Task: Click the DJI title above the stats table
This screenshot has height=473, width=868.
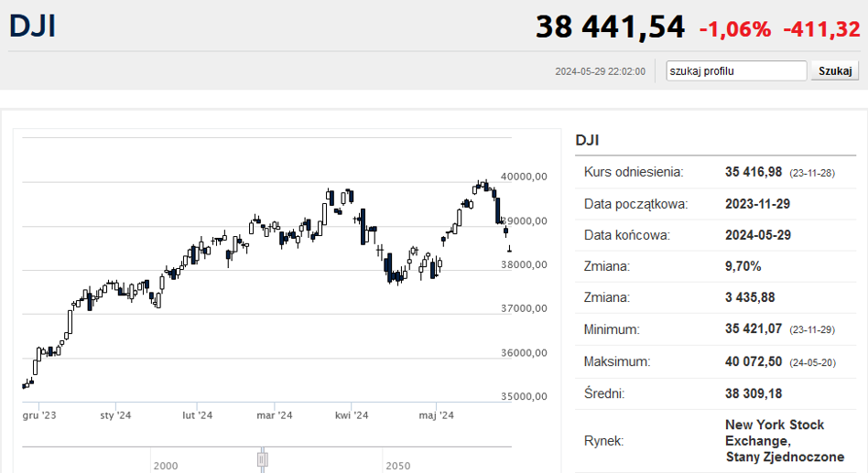Action: click(587, 140)
